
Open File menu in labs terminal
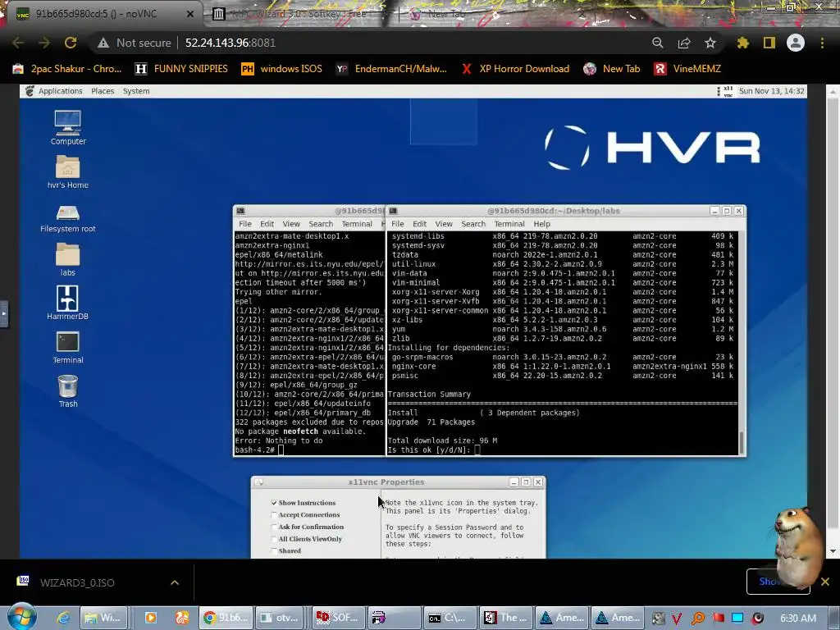(x=398, y=224)
